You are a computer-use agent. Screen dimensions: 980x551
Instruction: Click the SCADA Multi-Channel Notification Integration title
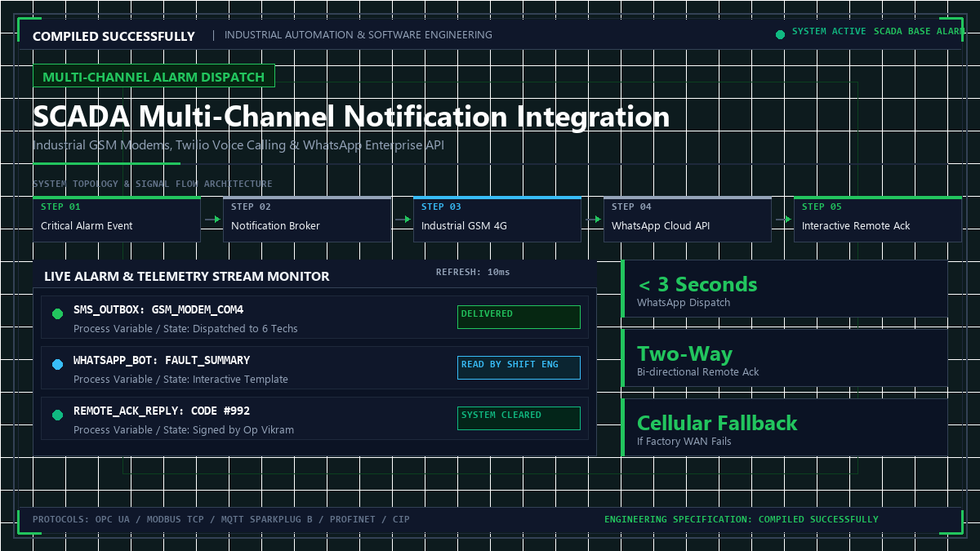pos(351,116)
